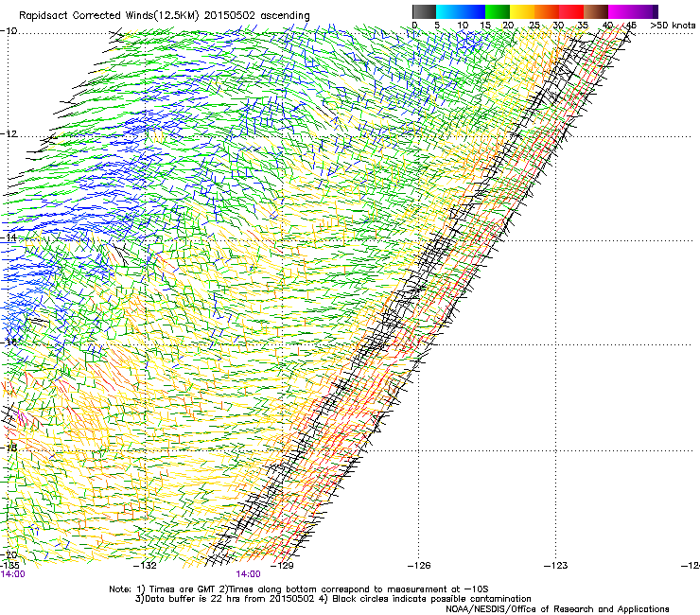
Task: Click the -126 longitude axis label
Action: pos(419,566)
